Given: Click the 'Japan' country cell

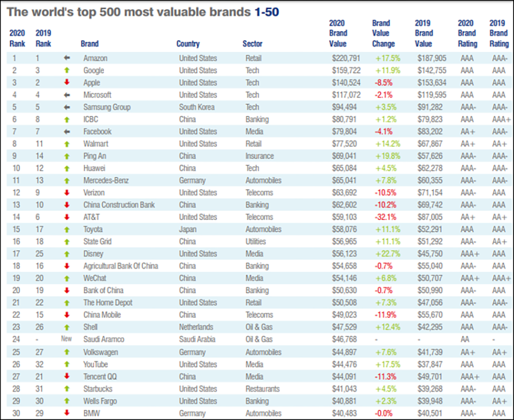Looking at the screenshot, I should click(187, 230).
